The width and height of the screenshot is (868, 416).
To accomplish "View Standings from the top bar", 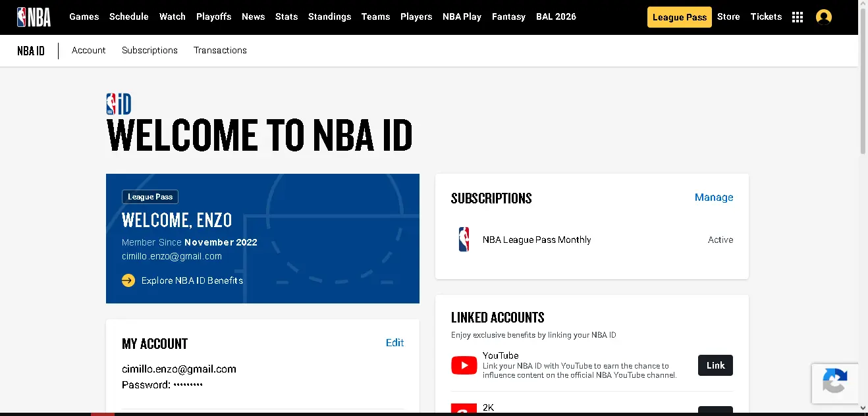I will tap(330, 16).
